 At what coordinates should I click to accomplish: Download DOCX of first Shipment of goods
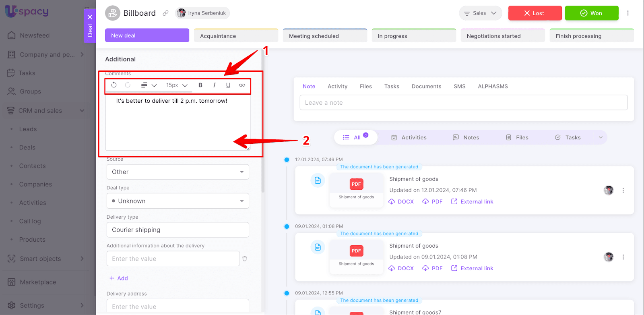point(401,202)
